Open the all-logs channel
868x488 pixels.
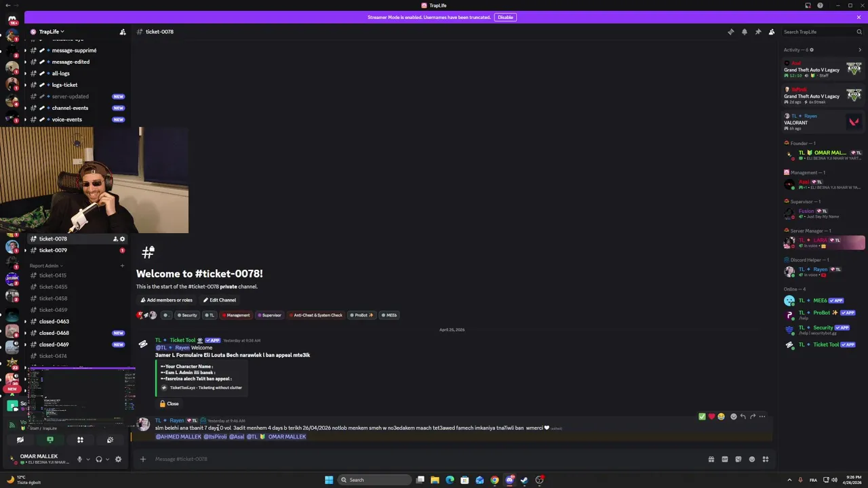pyautogui.click(x=60, y=73)
